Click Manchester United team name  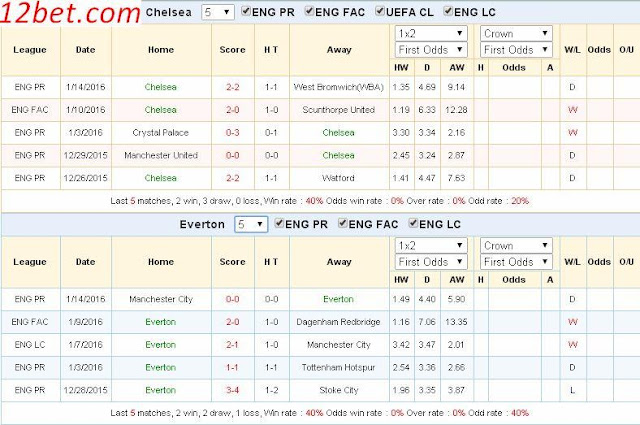pos(161,156)
